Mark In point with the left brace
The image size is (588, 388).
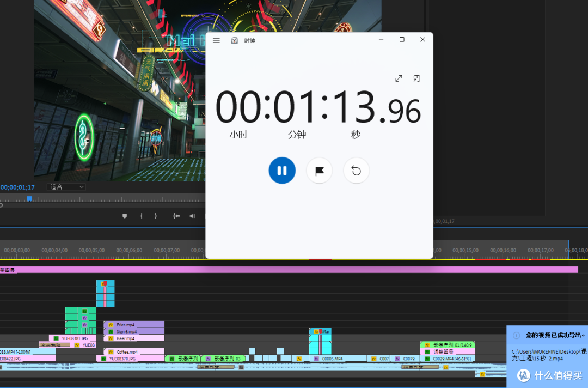[x=142, y=216]
